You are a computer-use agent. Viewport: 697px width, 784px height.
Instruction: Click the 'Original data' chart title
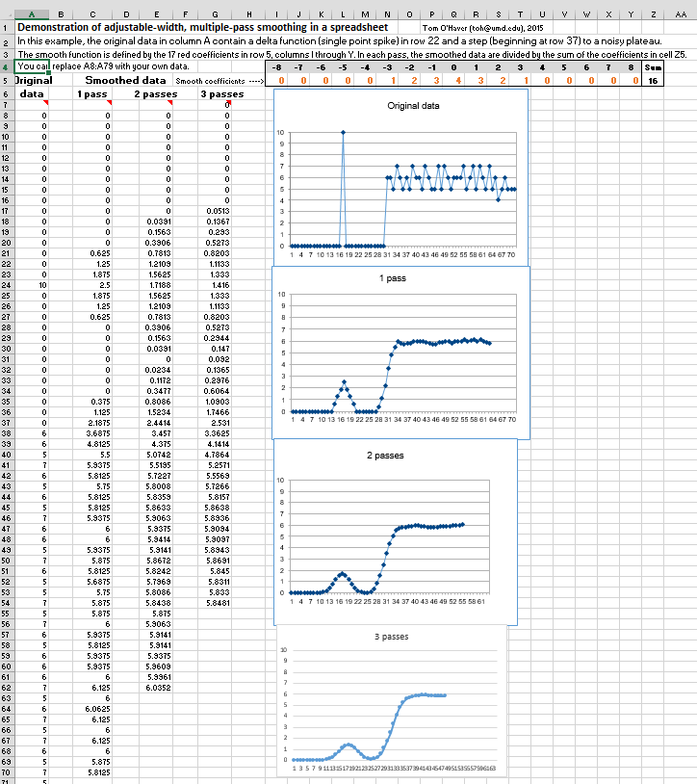click(413, 105)
